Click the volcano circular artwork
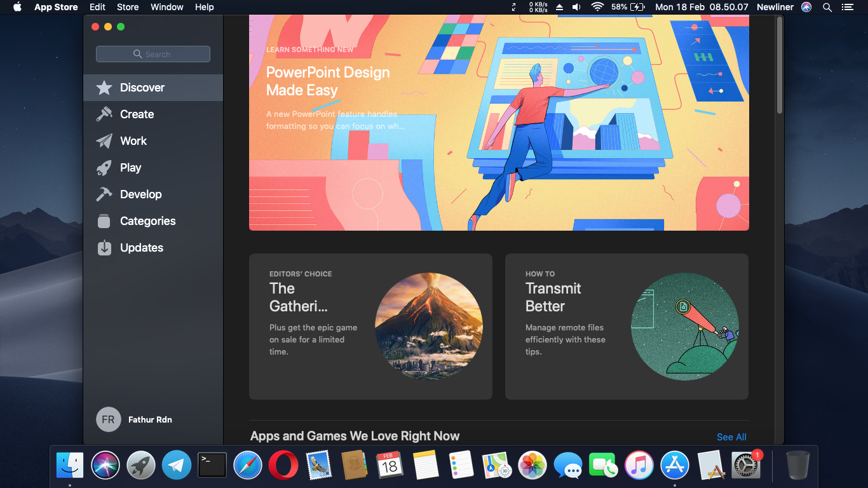Viewport: 868px width, 488px height. [x=429, y=327]
